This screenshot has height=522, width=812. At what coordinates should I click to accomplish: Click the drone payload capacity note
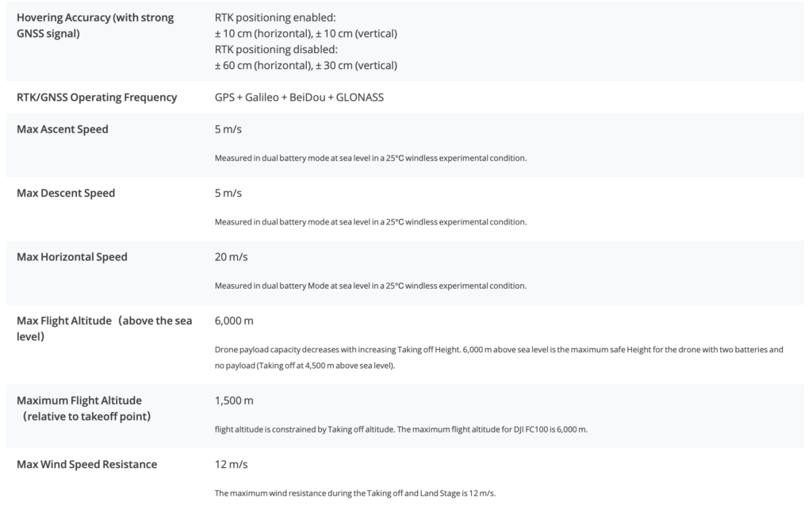pos(498,357)
